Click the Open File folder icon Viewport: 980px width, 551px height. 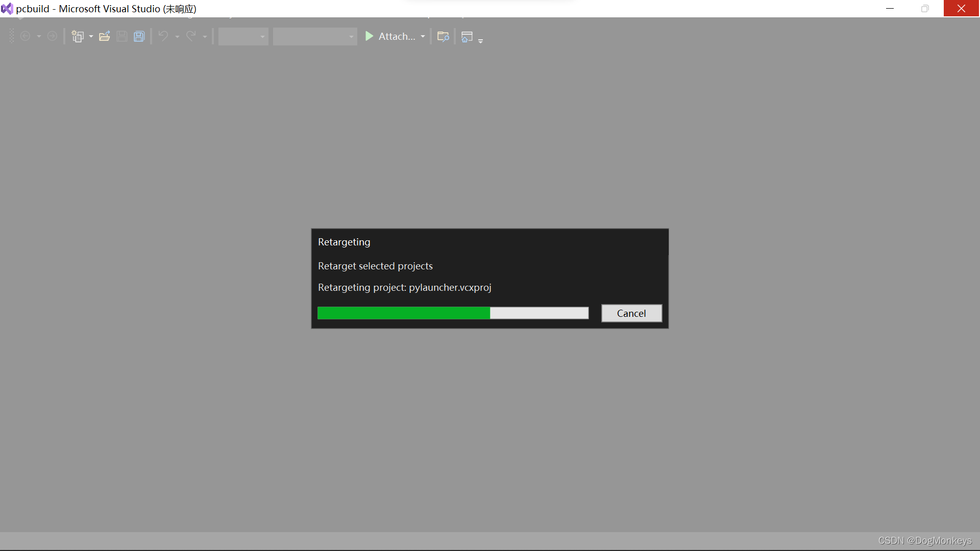click(x=105, y=36)
